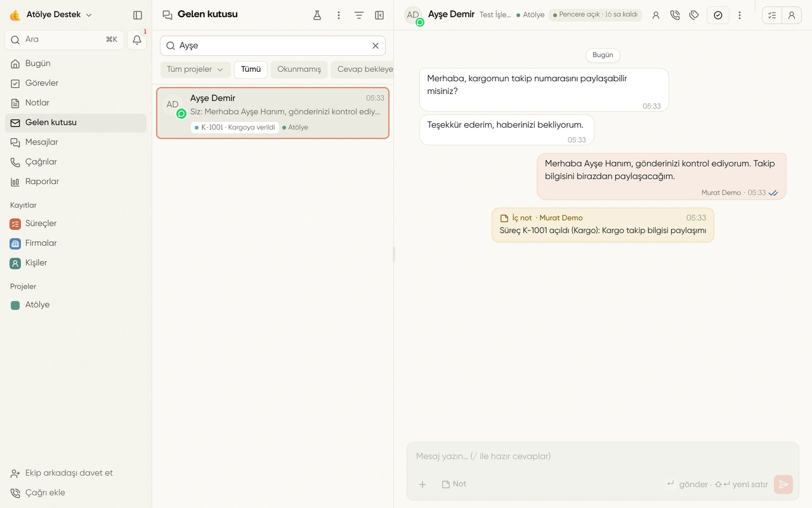812x508 pixels.
Task: Add attachment with the plus icon
Action: click(422, 485)
